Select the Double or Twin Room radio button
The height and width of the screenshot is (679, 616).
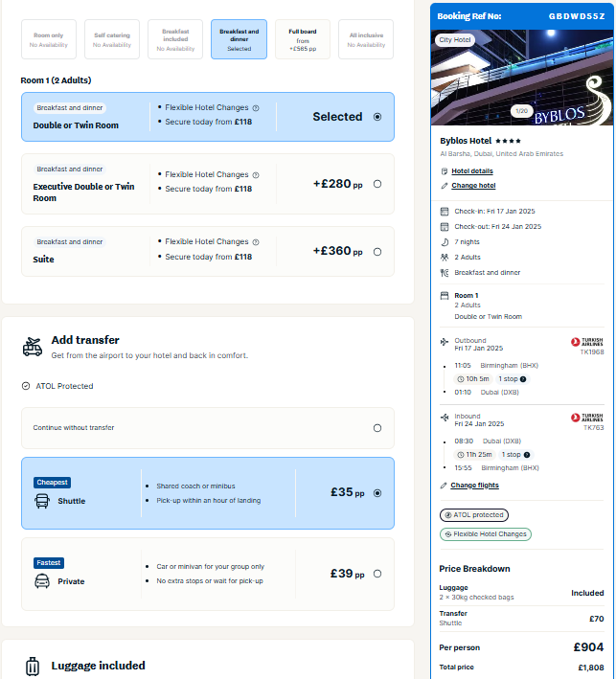(377, 117)
